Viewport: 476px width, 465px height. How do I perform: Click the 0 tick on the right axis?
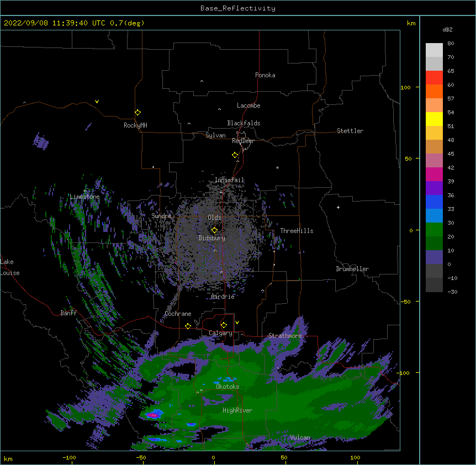click(x=411, y=230)
